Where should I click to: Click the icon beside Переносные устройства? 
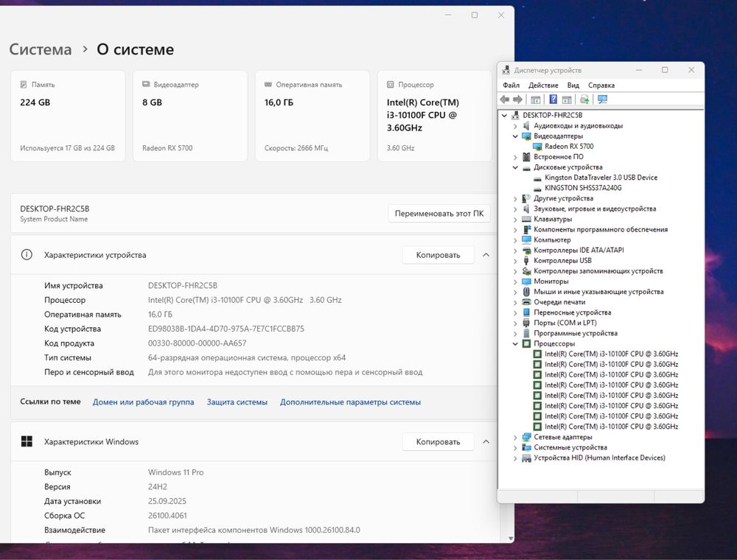(x=526, y=312)
